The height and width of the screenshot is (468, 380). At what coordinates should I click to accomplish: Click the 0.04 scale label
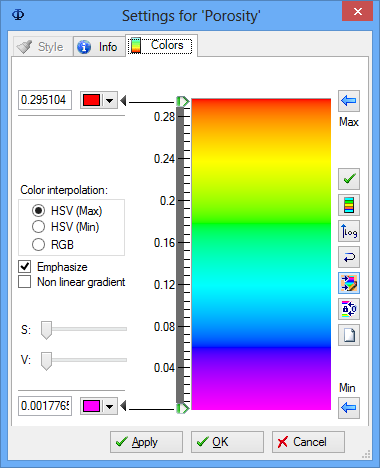(164, 368)
